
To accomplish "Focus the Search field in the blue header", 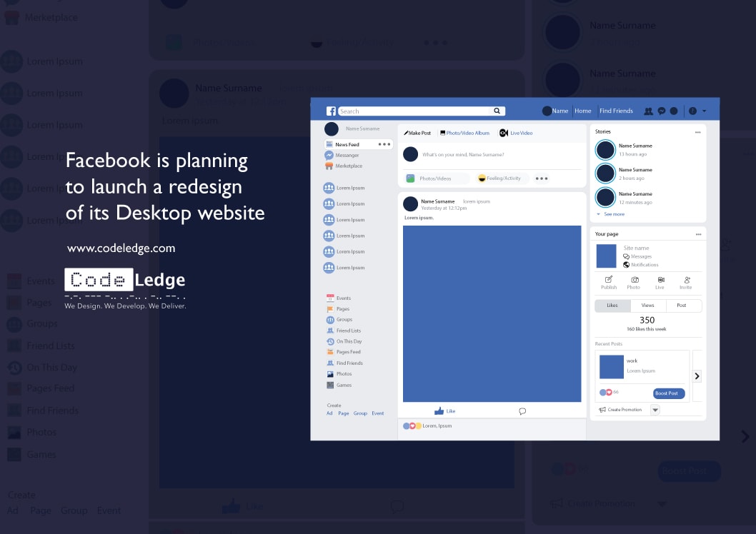I will pyautogui.click(x=422, y=111).
